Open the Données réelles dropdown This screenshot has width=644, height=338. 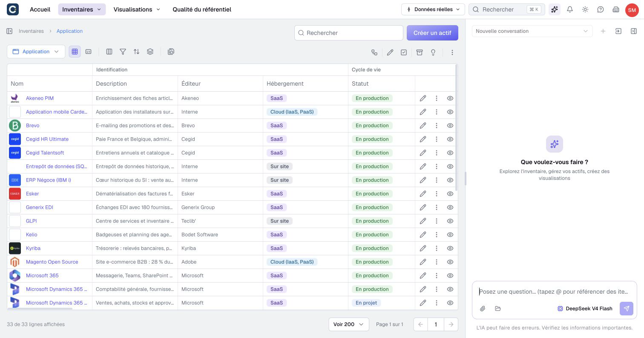click(433, 9)
